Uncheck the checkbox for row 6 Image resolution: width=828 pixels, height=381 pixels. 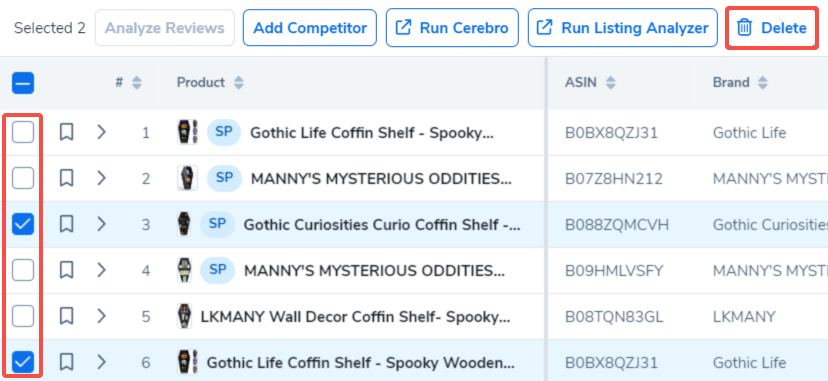23,362
